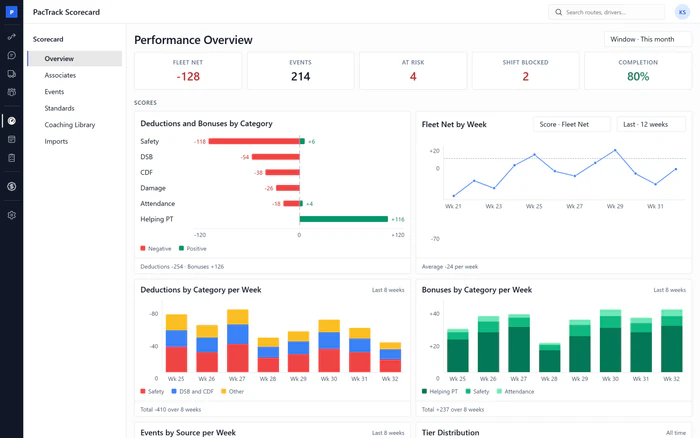This screenshot has height=438, width=700.
Task: Click the Fleet Net -128 card
Action: click(x=188, y=71)
